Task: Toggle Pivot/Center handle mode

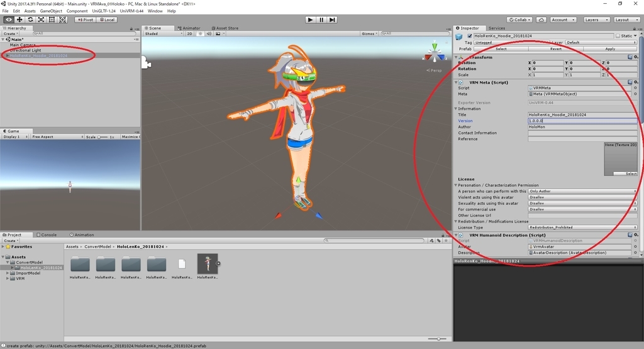Action: coord(86,19)
